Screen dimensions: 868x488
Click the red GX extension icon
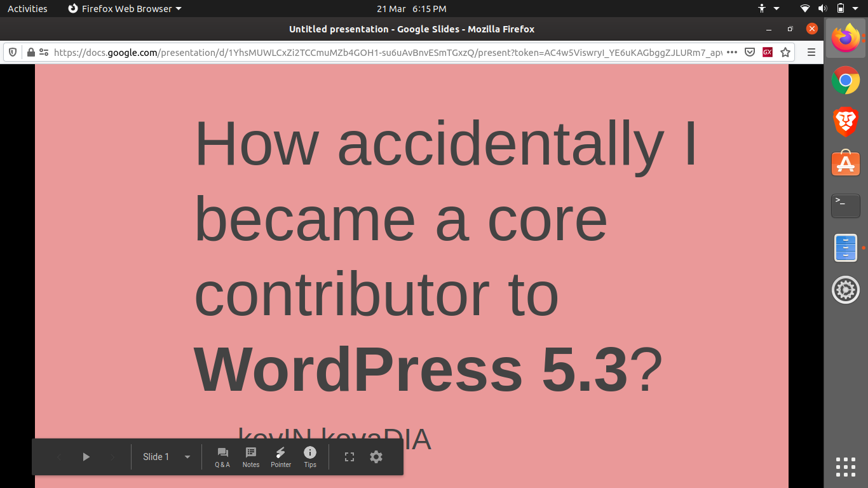click(768, 52)
